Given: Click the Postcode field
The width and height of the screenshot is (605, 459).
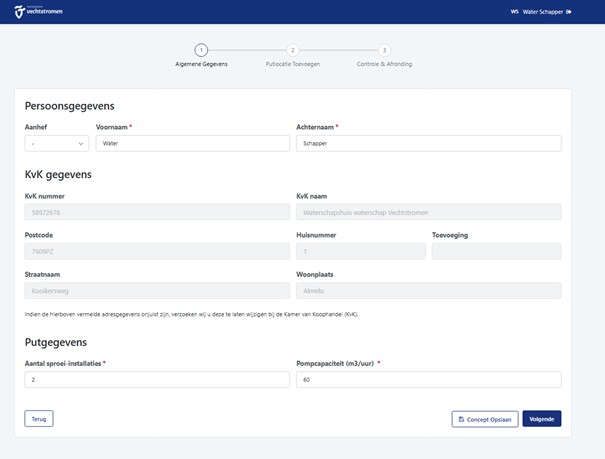Looking at the screenshot, I should pyautogui.click(x=157, y=251).
